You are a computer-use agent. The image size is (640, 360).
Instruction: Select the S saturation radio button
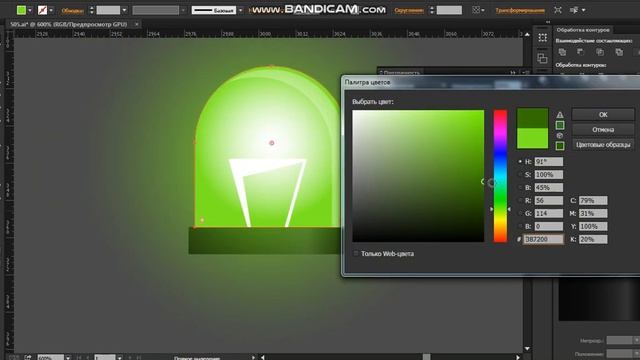pyautogui.click(x=520, y=175)
